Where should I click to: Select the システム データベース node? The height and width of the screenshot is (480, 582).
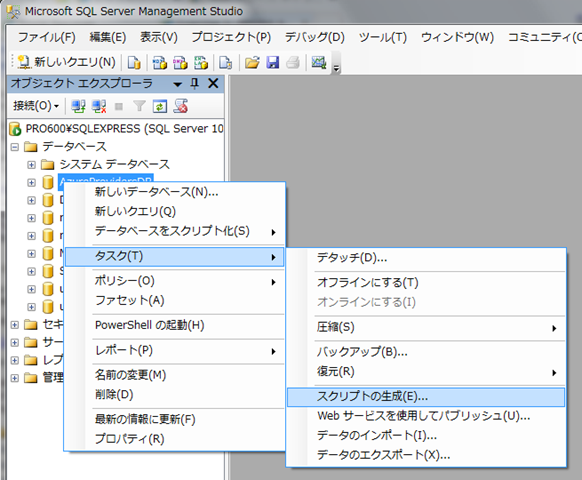[115, 164]
